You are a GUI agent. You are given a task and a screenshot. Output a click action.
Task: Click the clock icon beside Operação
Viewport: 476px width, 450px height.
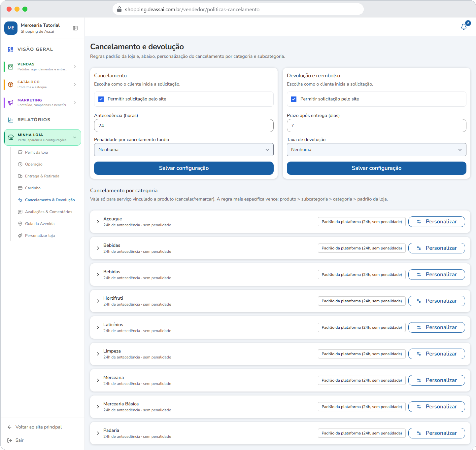point(20,164)
